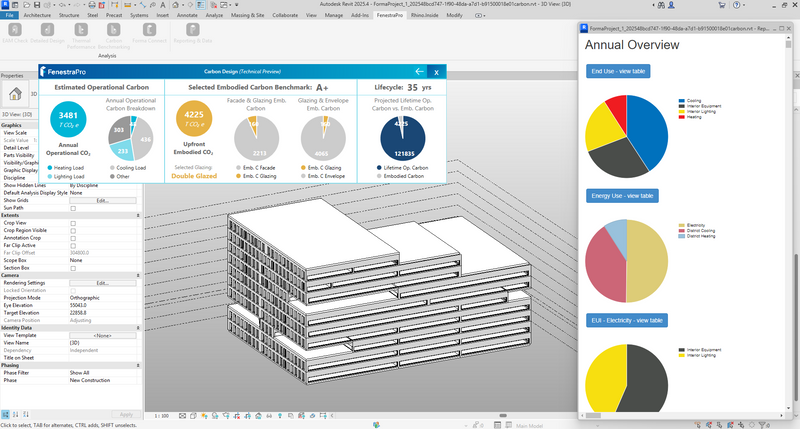Open the Default 3D View house icon

point(175,5)
